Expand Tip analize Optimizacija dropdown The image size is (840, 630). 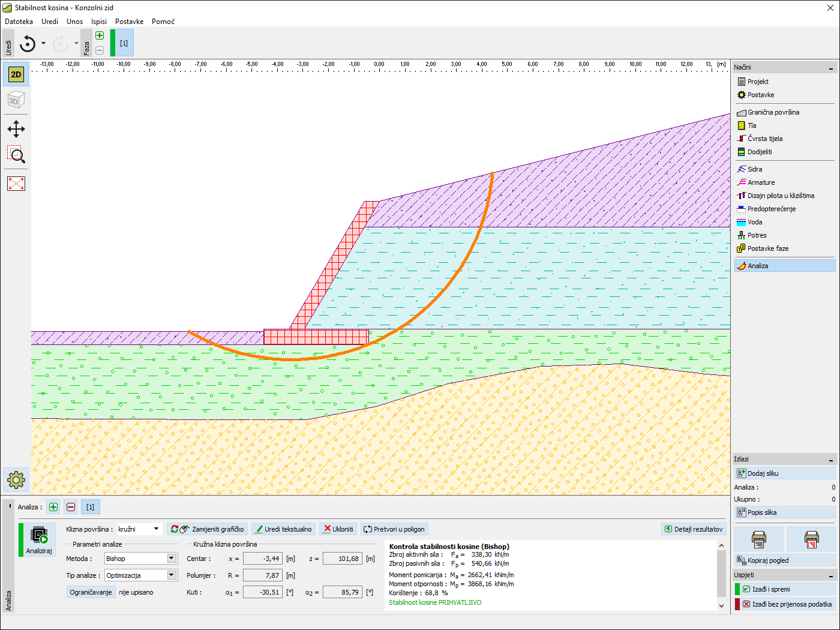click(171, 575)
